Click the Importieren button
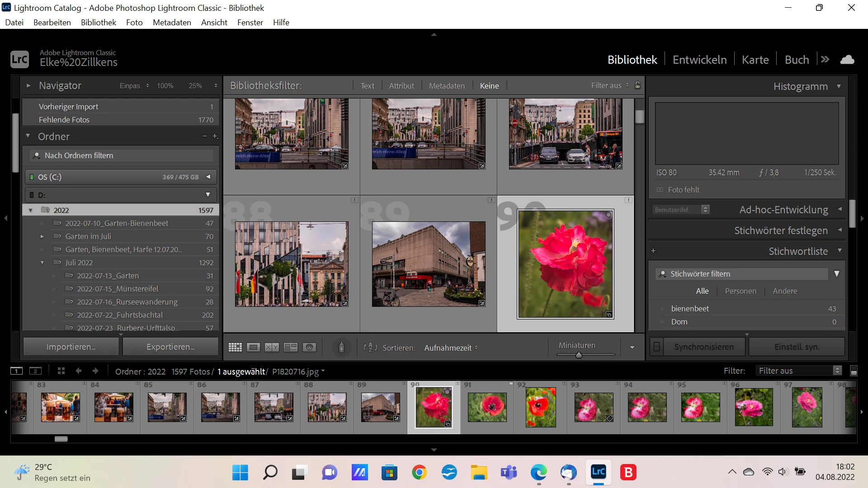The image size is (868, 488). pyautogui.click(x=71, y=347)
